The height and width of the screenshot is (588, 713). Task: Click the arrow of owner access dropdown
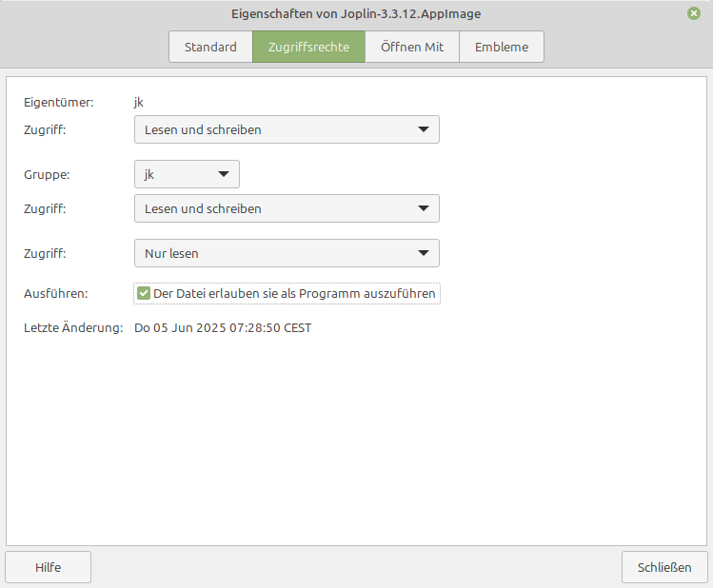pos(424,129)
